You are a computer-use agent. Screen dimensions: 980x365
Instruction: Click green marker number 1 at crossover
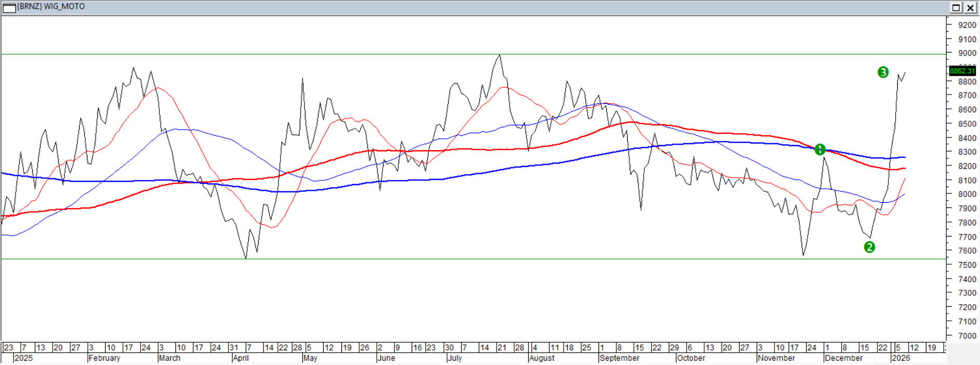(x=820, y=150)
